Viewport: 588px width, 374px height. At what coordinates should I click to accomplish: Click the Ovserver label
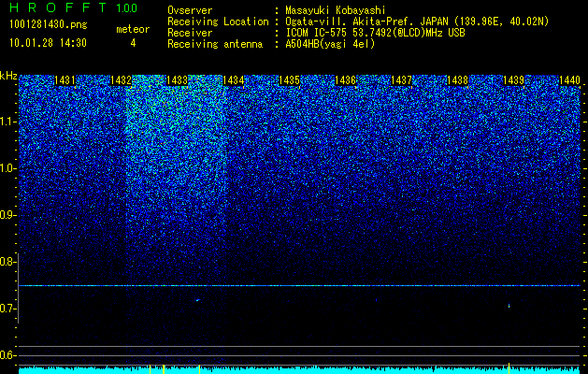(190, 10)
